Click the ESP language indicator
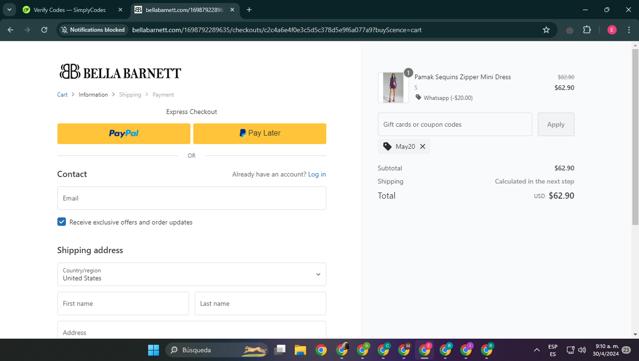The width and height of the screenshot is (639, 361). point(553,350)
